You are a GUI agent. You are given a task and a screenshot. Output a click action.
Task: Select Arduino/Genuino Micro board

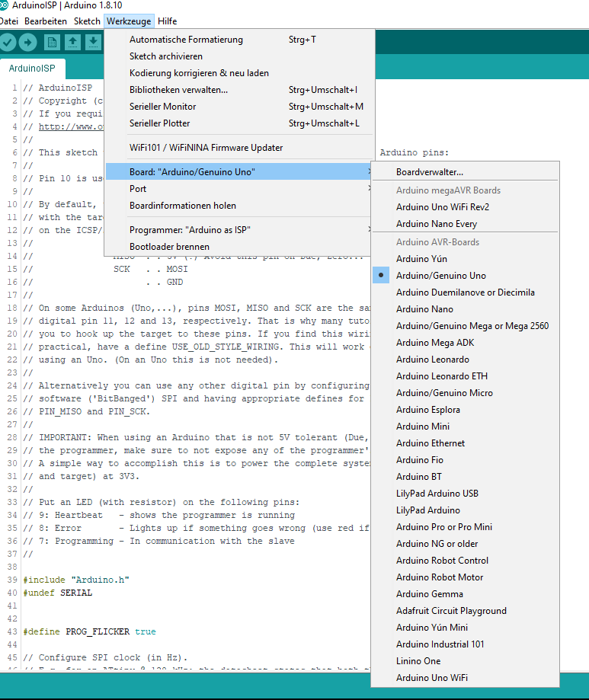click(466, 393)
